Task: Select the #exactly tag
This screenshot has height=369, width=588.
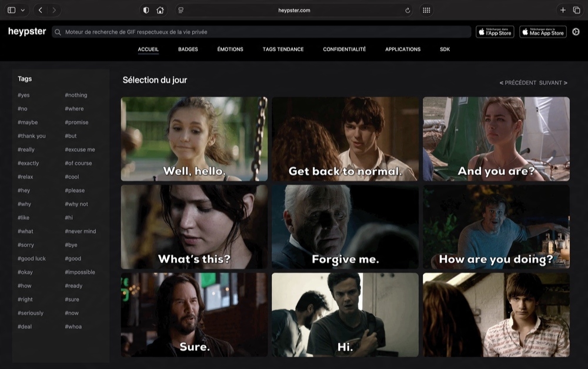Action: (28, 163)
